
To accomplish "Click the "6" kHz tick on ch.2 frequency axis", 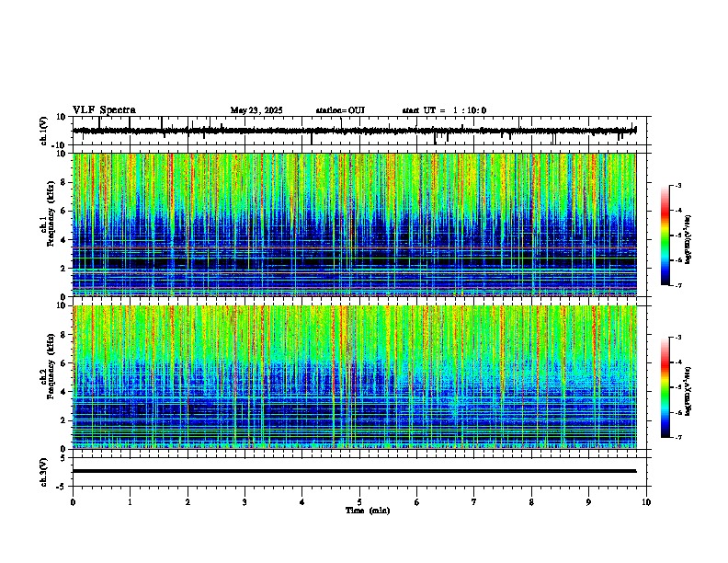I will (x=63, y=363).
